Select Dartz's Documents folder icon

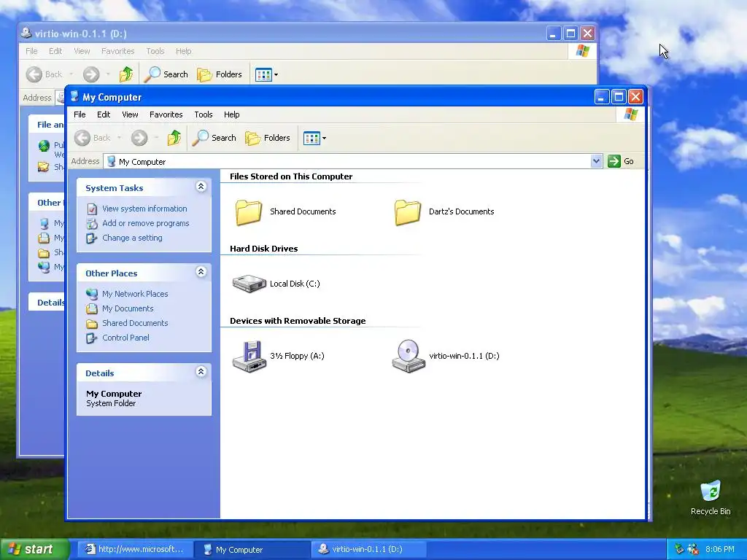click(x=408, y=212)
